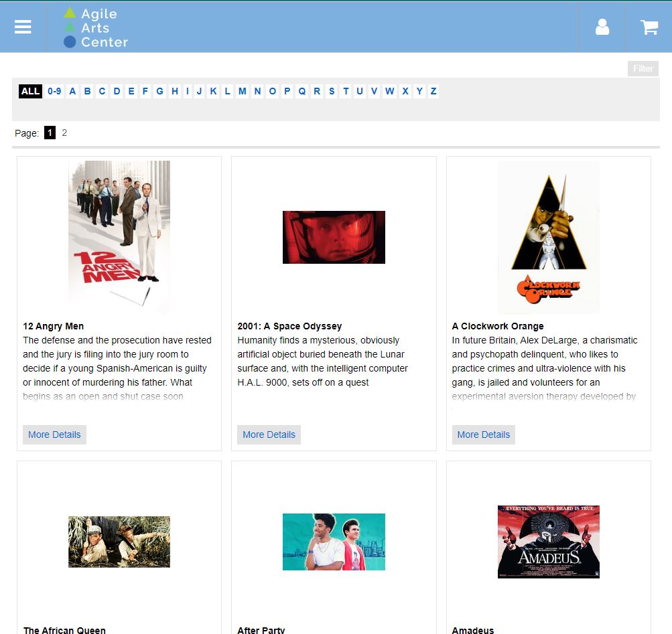View More Details for 12 Angry Men
672x634 pixels.
(54, 434)
